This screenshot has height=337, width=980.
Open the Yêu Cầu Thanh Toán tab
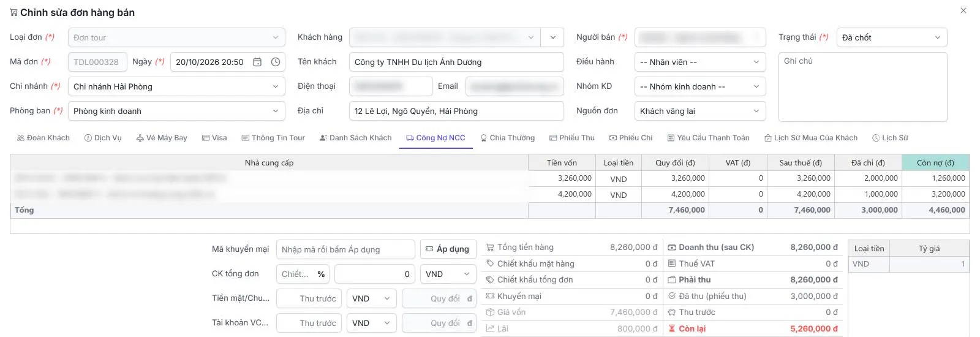click(x=708, y=138)
